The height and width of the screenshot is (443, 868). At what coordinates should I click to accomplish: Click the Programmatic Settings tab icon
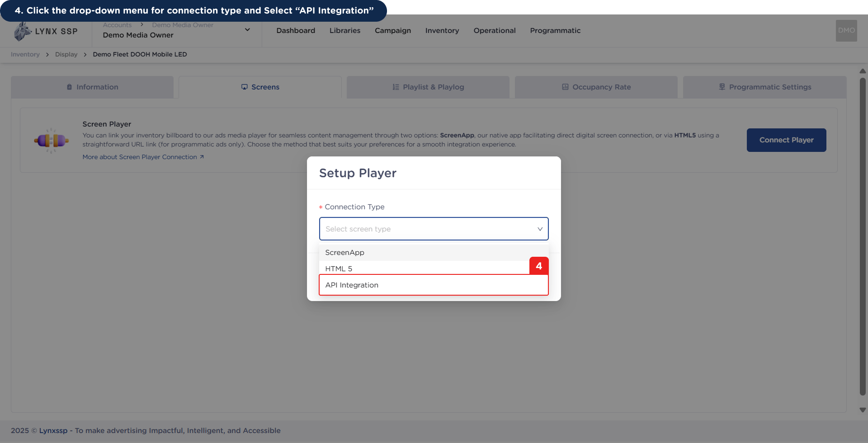coord(722,87)
